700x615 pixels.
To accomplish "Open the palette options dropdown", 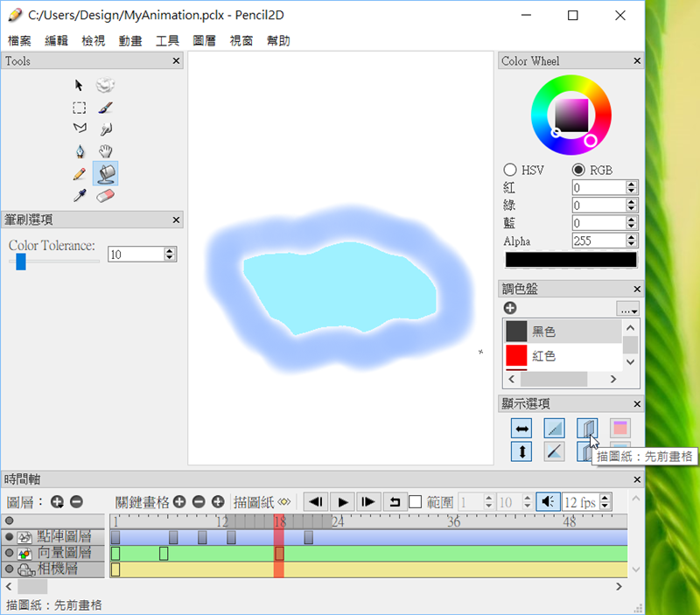I will tap(627, 309).
